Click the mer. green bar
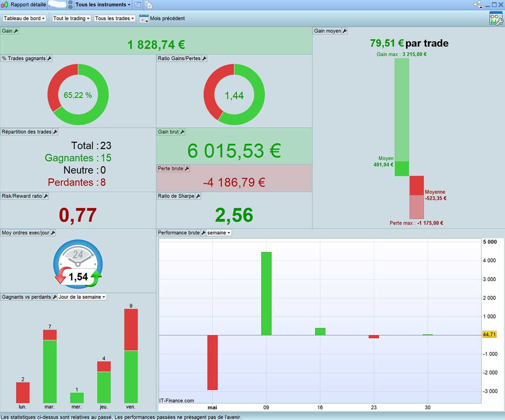505x420 pixels. [x=77, y=398]
